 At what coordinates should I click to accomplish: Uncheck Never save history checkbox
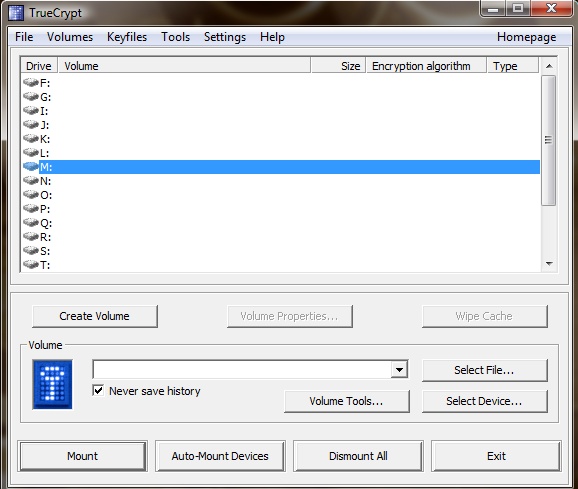[x=98, y=390]
